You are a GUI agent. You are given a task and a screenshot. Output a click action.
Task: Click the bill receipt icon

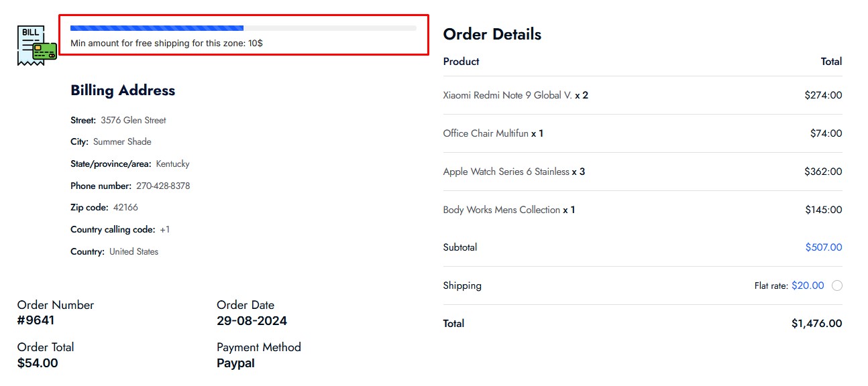pyautogui.click(x=37, y=46)
